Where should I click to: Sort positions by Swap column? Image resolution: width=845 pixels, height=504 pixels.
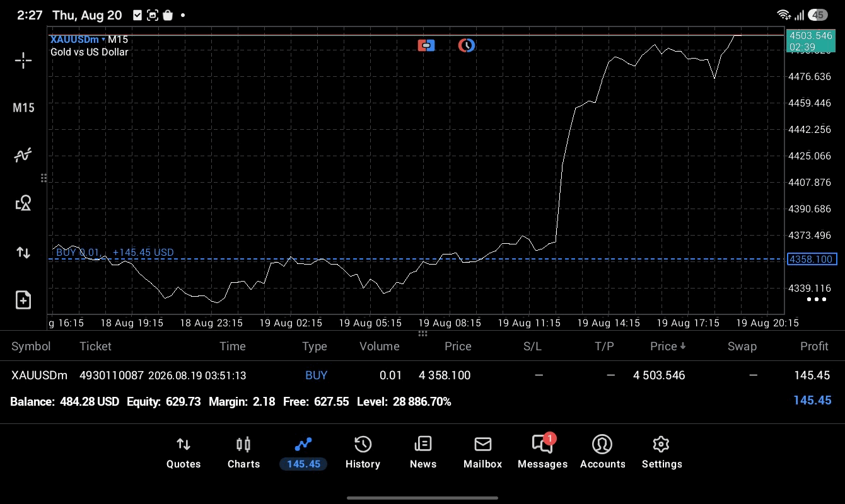[742, 346]
